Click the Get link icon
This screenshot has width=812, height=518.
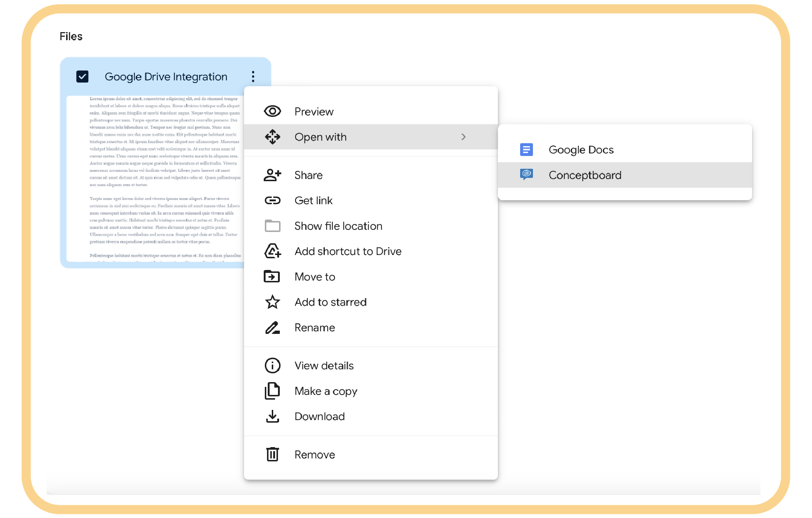272,201
